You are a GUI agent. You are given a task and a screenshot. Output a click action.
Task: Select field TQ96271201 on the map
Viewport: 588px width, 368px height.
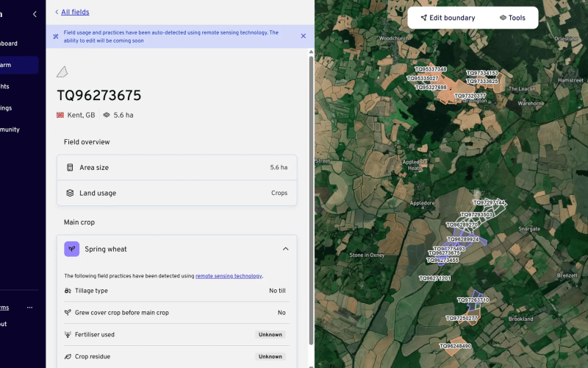pyautogui.click(x=434, y=278)
